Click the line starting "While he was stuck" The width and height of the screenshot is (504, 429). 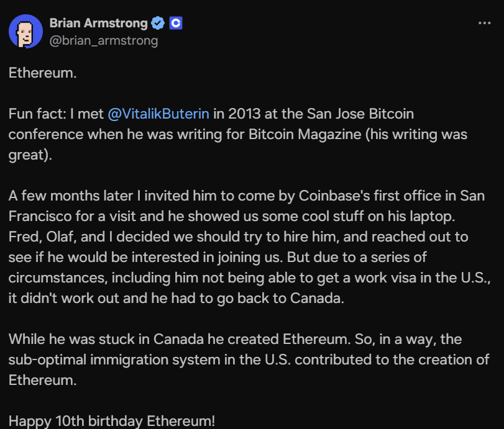tap(235, 339)
